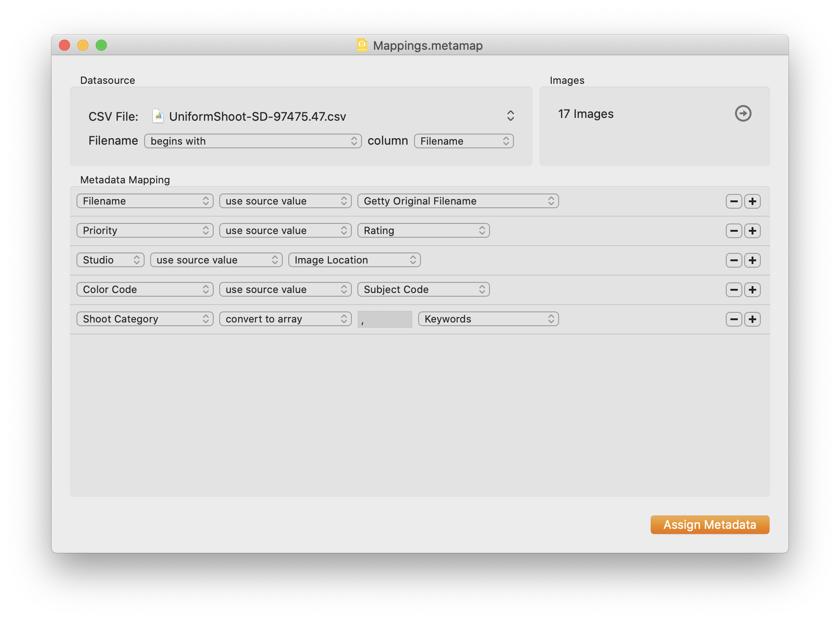
Task: Click the Assign Metadata button
Action: pos(710,525)
